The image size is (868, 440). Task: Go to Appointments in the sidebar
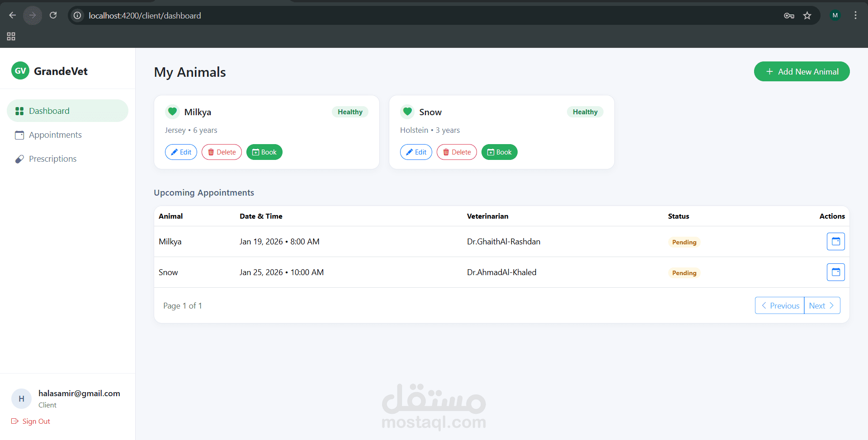click(67, 135)
